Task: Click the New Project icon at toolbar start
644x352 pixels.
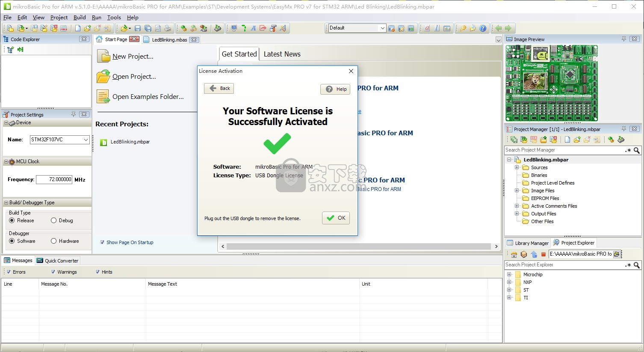Action: (9, 28)
